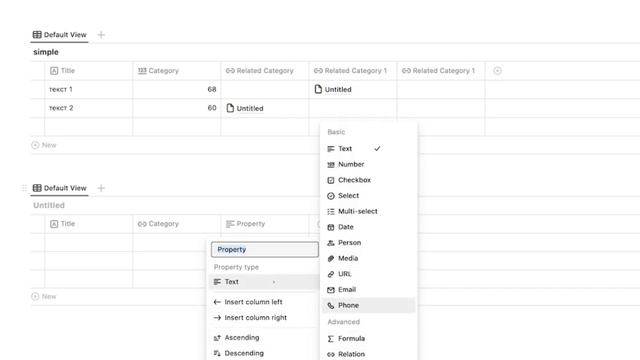Open the Untitled page in текст 1 row
This screenshot has width=640, height=360.
pos(333,89)
